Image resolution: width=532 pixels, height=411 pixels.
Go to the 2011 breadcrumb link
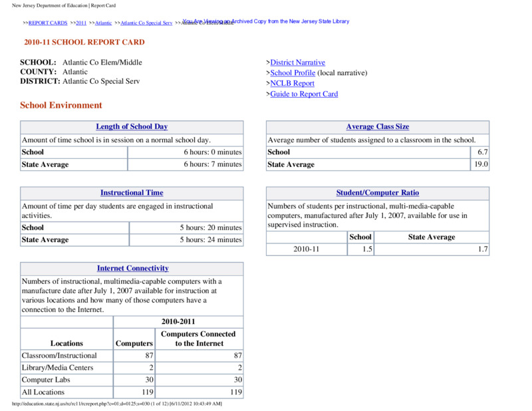pos(81,23)
